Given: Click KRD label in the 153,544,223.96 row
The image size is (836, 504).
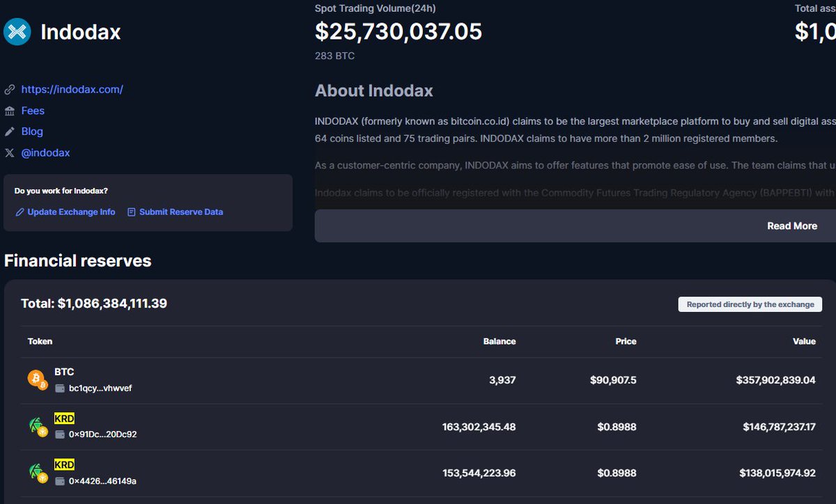Looking at the screenshot, I should pyautogui.click(x=64, y=464).
